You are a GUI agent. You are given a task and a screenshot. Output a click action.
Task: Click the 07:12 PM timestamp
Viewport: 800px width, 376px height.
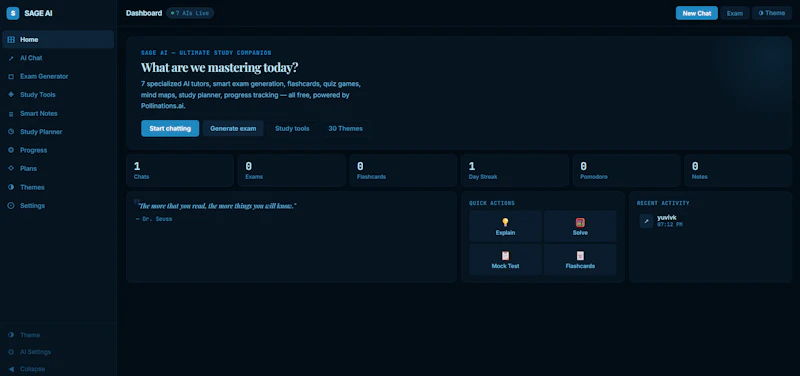coord(669,224)
